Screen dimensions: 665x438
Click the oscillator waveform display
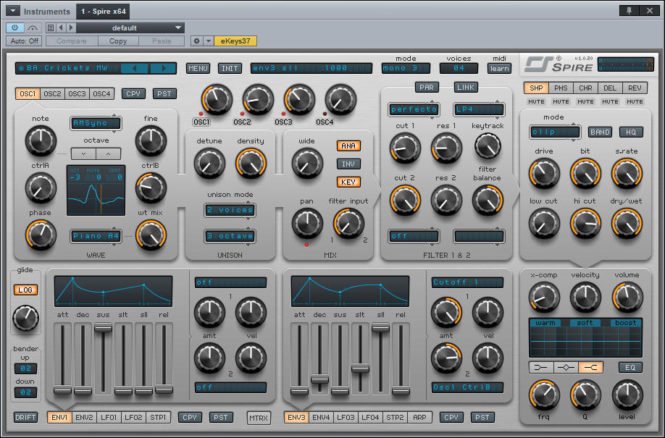point(96,190)
